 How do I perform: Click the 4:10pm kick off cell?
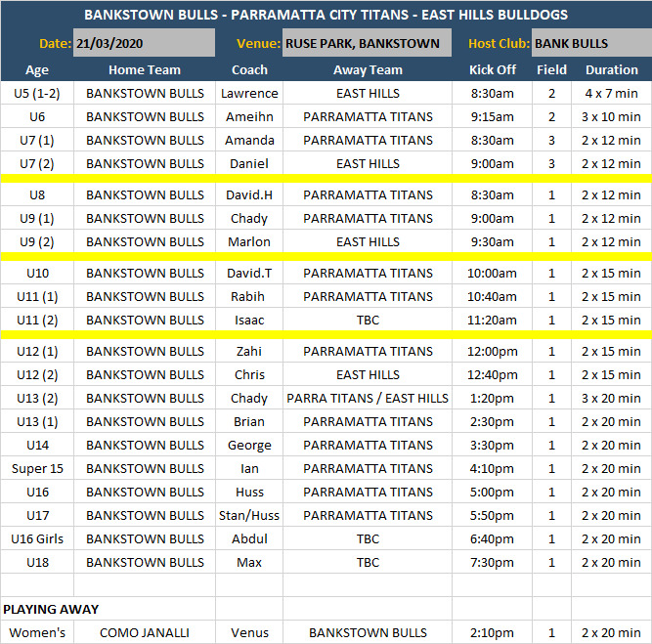[493, 468]
